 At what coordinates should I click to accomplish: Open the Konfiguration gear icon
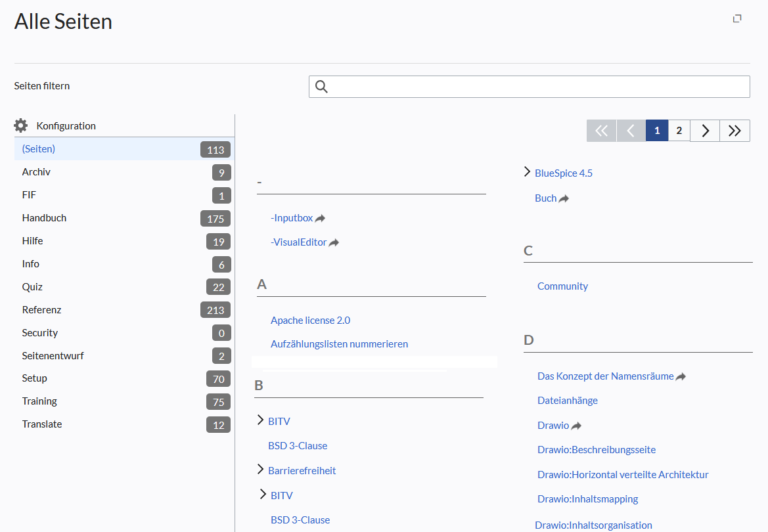point(20,126)
